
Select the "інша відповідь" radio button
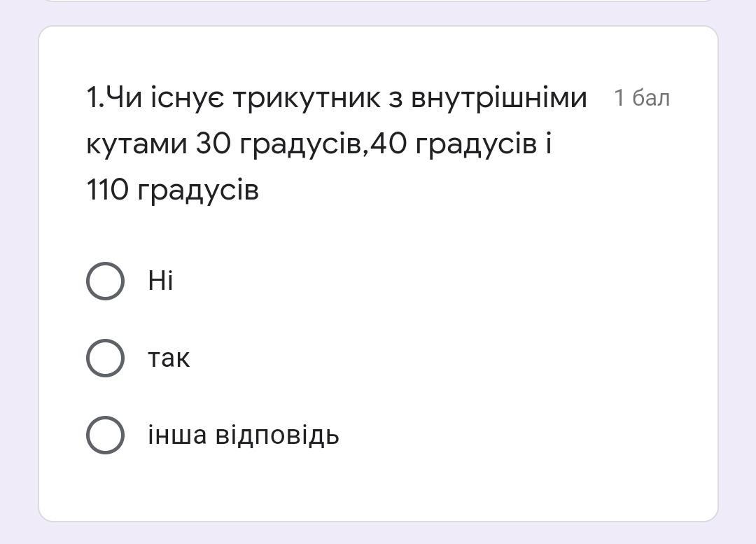105,435
